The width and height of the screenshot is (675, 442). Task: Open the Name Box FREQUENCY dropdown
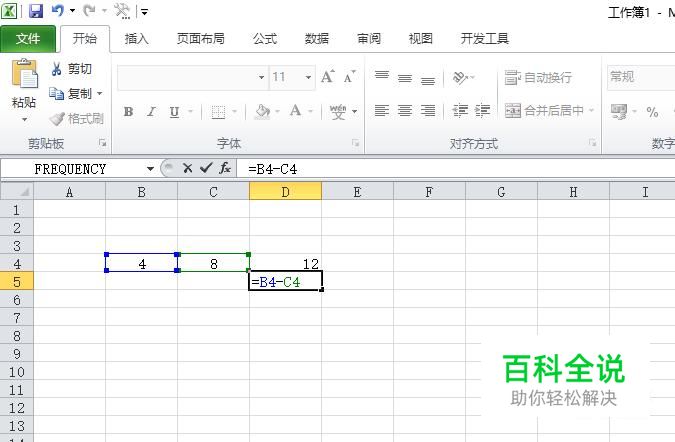(150, 169)
